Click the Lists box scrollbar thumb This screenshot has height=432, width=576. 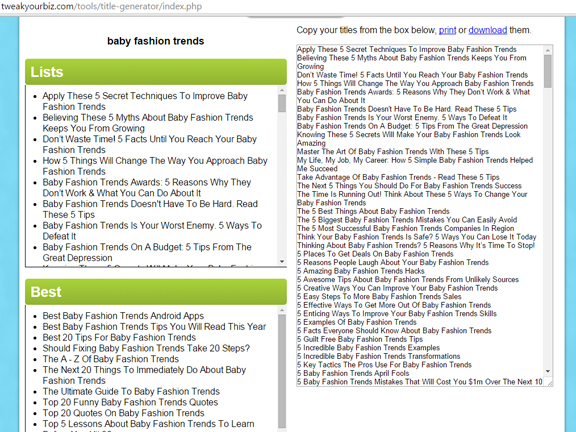[282, 103]
